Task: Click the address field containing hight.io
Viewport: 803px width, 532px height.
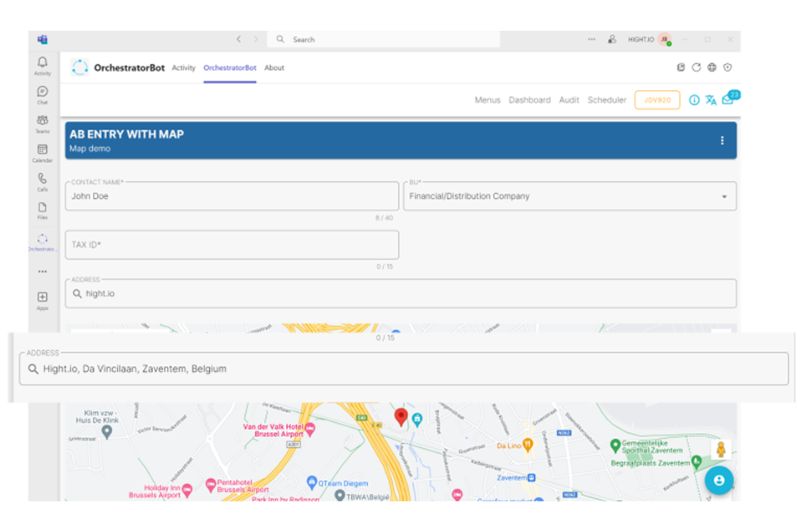Action: point(401,293)
